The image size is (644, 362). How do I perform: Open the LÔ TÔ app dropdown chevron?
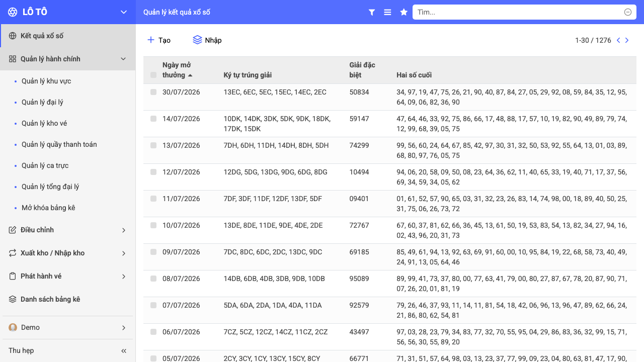124,12
